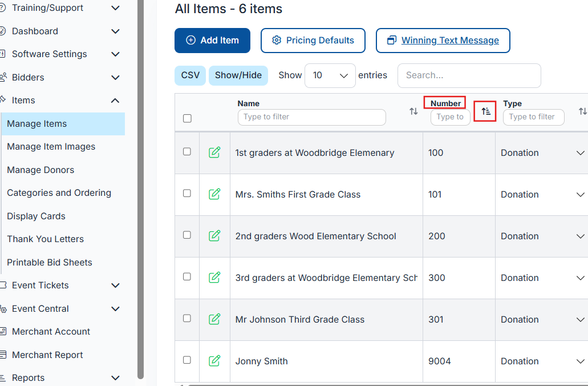Click the sidebar vertical scrollbar
The width and height of the screenshot is (588, 386).
tap(140, 188)
